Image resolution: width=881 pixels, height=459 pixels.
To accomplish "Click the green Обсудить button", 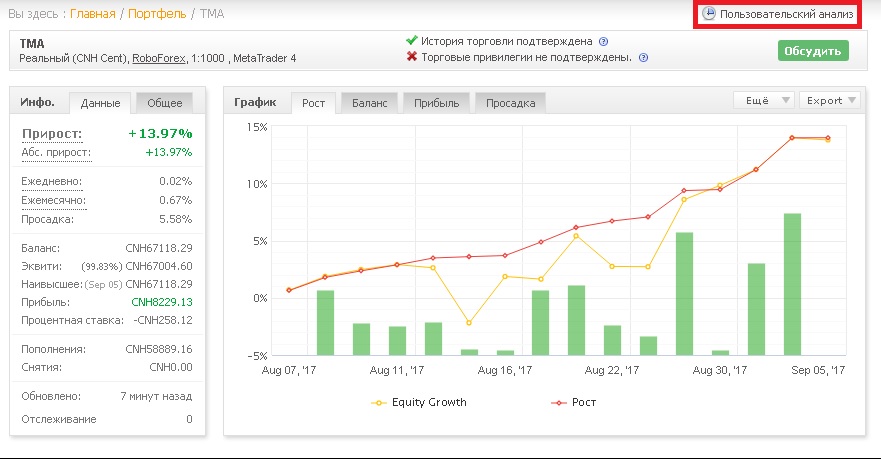I will point(813,51).
